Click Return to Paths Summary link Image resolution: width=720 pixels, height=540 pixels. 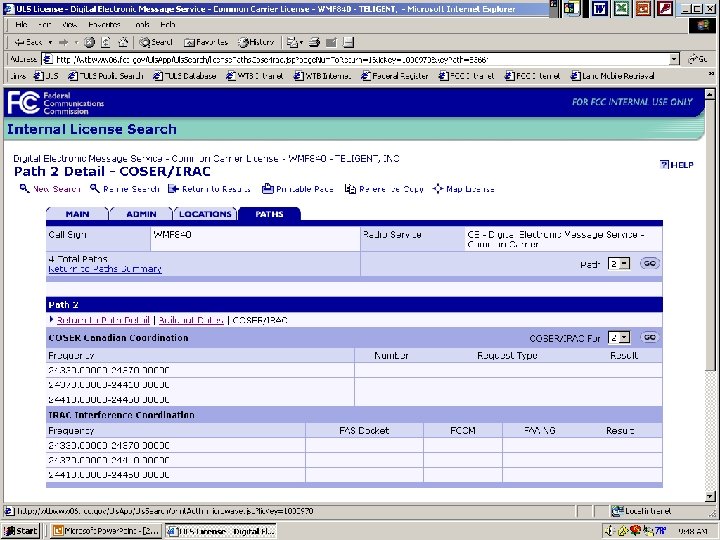pyautogui.click(x=105, y=269)
